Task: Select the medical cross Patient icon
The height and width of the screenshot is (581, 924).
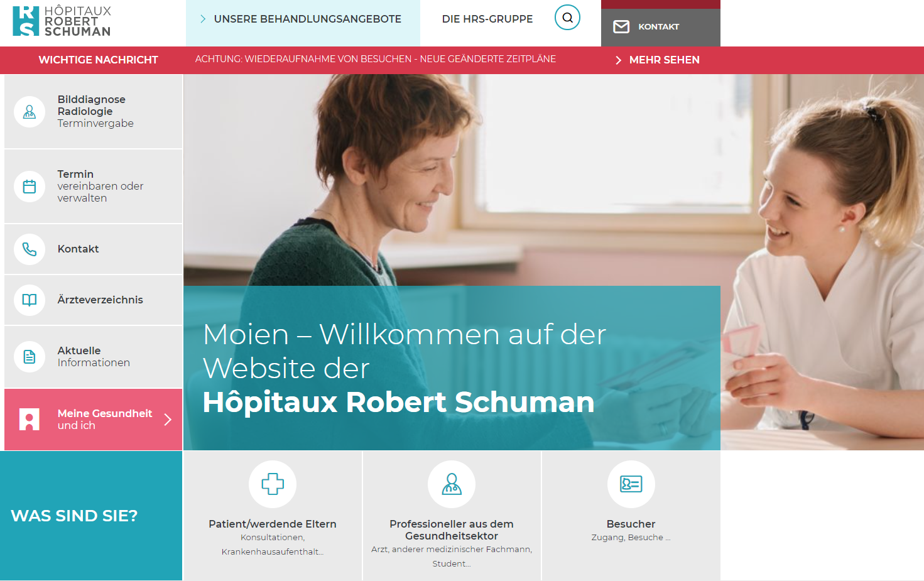Action: 273,484
